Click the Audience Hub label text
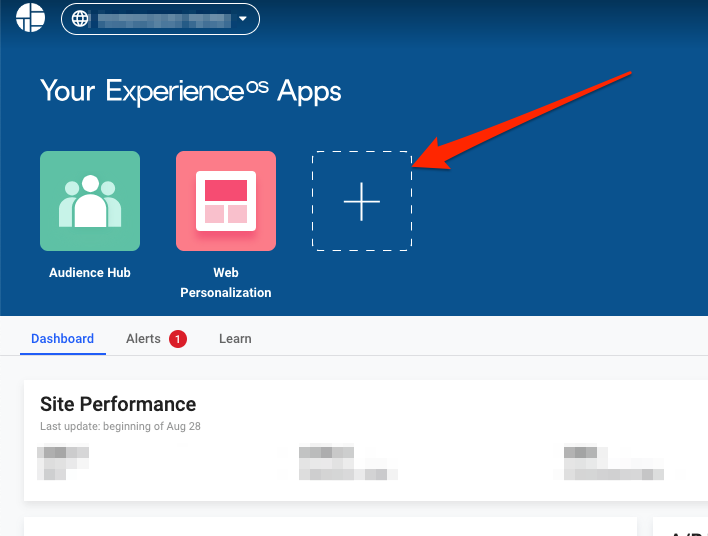The width and height of the screenshot is (708, 536). (90, 273)
